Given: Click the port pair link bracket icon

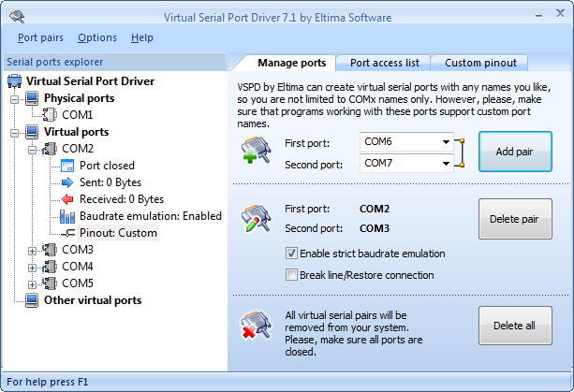Looking at the screenshot, I should (x=460, y=152).
